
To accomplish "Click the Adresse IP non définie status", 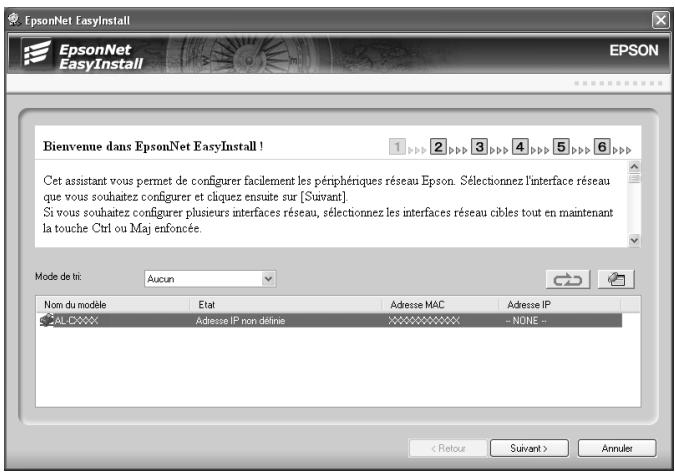I will click(x=240, y=320).
